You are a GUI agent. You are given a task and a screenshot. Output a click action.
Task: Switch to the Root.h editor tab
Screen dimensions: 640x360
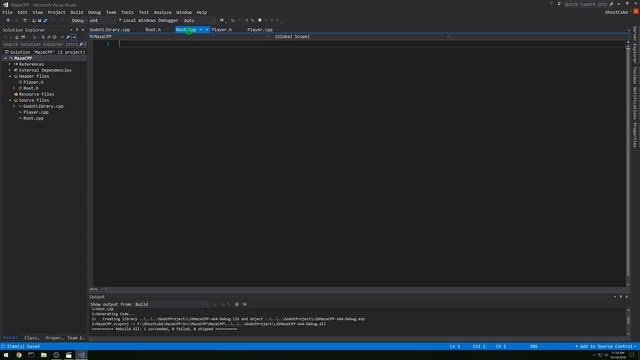153,29
